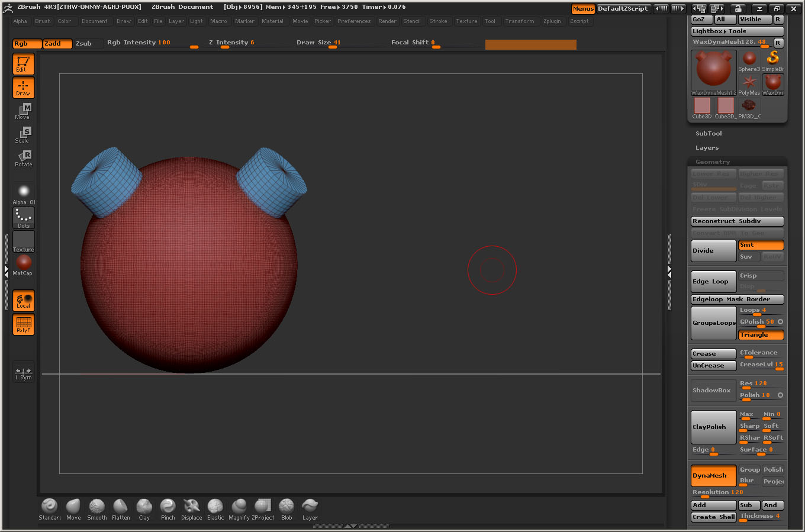The image size is (805, 532).
Task: Toggle the Triangle option
Action: coord(761,335)
